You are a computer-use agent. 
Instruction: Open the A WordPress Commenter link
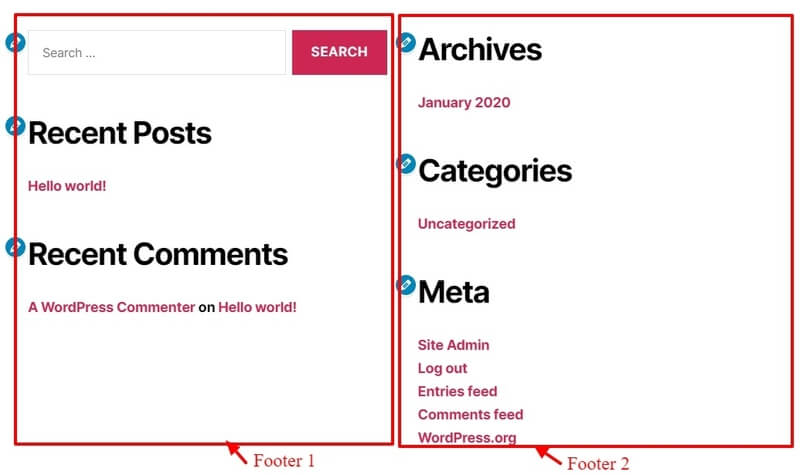pyautogui.click(x=111, y=307)
